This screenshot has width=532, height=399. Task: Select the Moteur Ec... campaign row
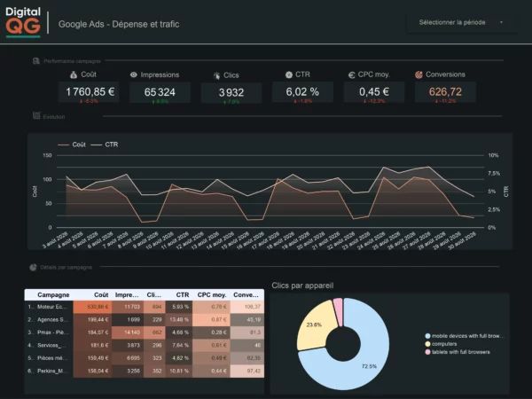coord(145,307)
